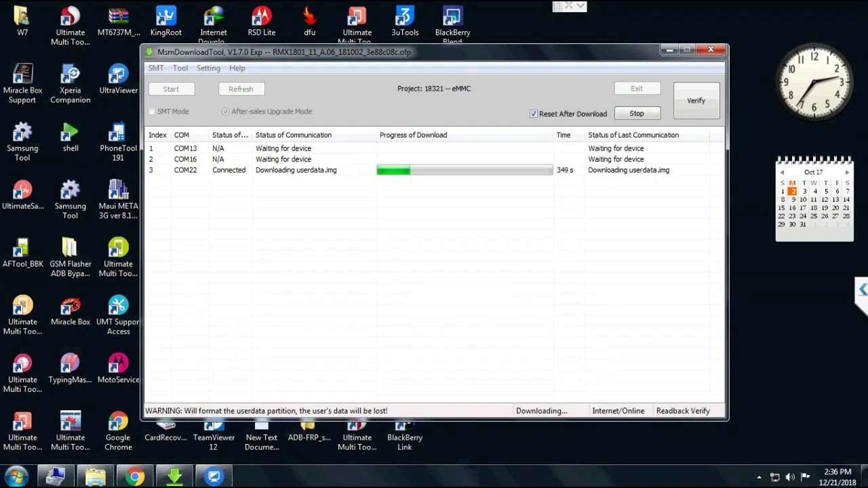
Task: Open the dfu desktop icon
Action: (x=309, y=21)
